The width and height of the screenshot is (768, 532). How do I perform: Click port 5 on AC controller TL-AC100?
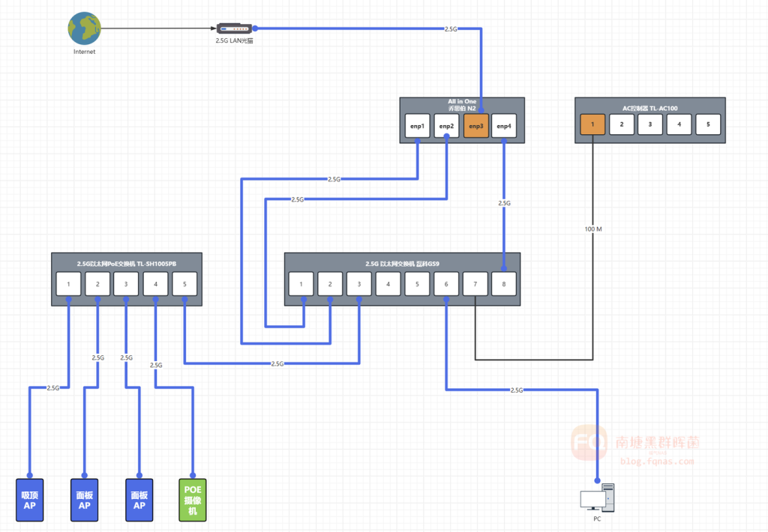707,124
